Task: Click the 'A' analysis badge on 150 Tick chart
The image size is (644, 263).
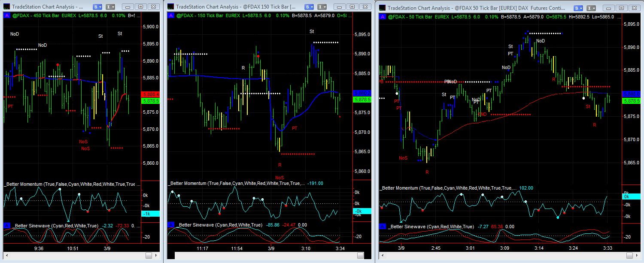Action: 171,15
